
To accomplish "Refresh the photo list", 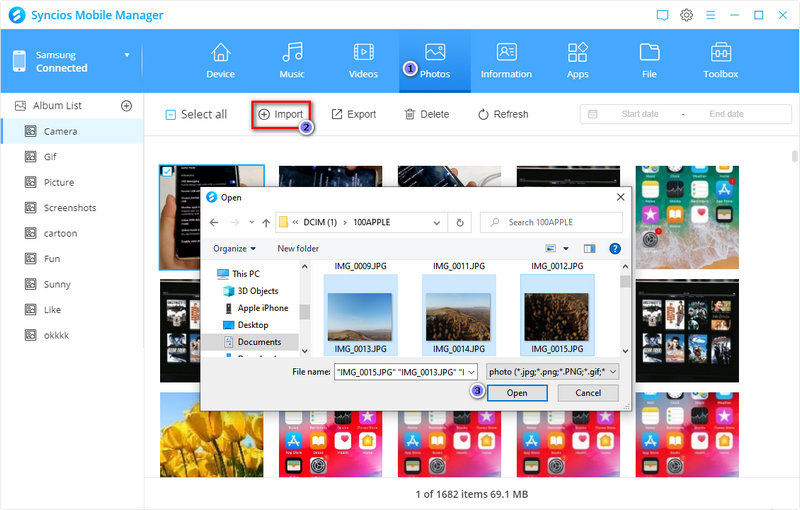I will (503, 114).
